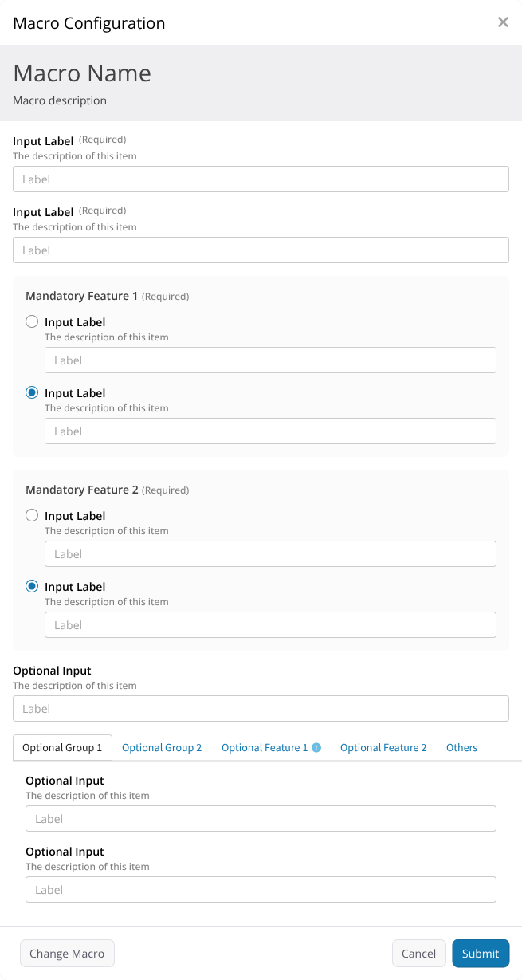Open the Others tab
The height and width of the screenshot is (980, 522).
click(461, 748)
